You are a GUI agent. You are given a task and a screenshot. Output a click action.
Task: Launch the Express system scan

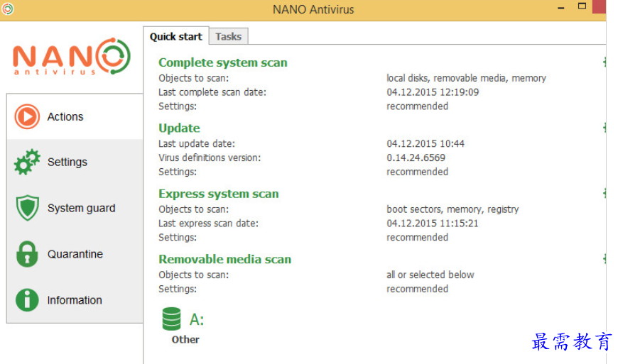[219, 194]
